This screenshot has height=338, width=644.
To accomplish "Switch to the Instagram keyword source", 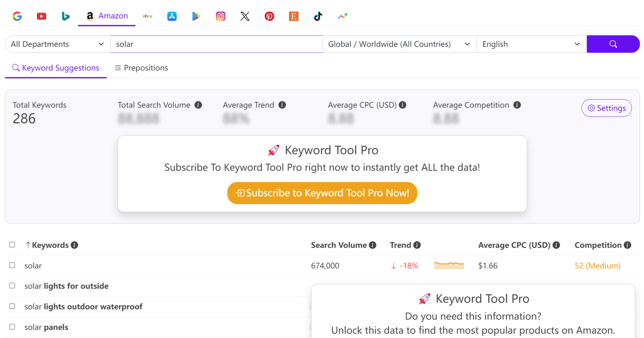I will pyautogui.click(x=220, y=16).
